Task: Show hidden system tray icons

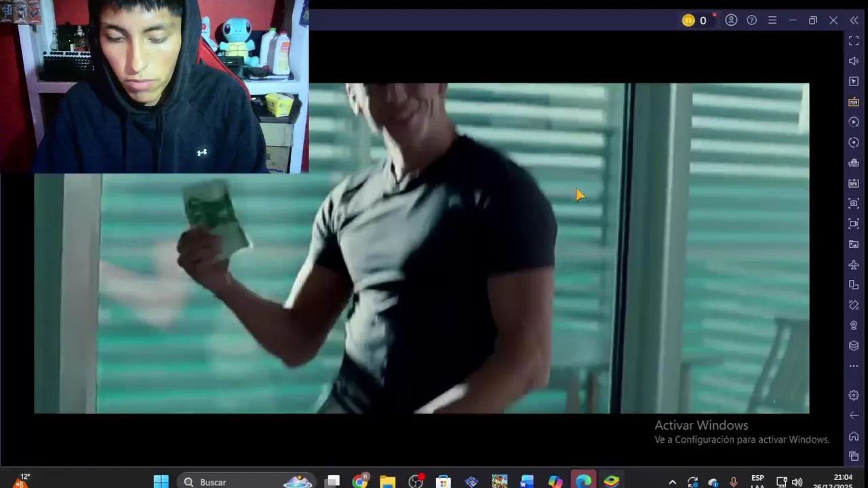Action: [672, 483]
